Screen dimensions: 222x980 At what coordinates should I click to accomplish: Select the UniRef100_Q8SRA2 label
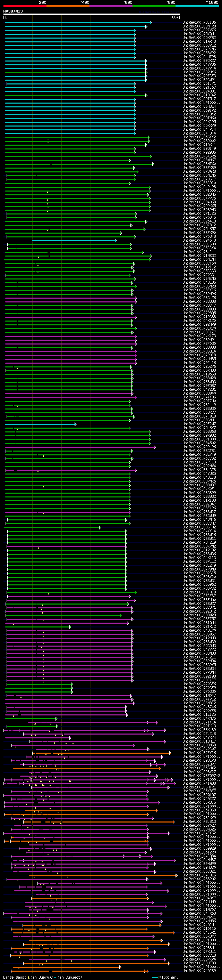(x=199, y=879)
